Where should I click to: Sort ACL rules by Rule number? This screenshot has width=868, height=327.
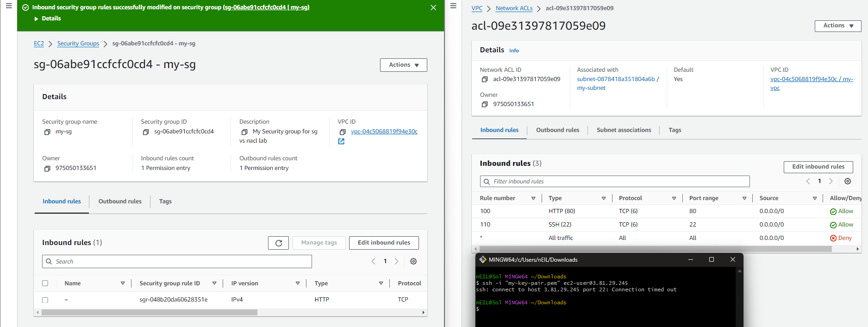(x=533, y=198)
